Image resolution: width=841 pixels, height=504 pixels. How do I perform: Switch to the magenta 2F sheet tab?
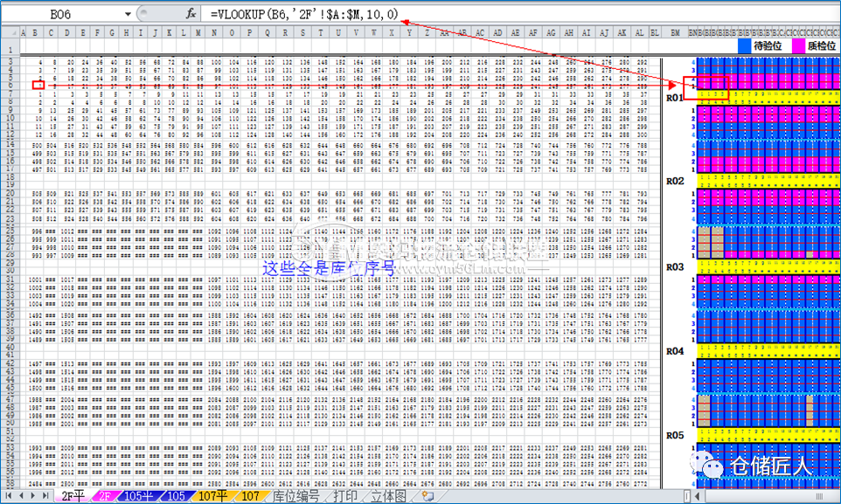[105, 496]
